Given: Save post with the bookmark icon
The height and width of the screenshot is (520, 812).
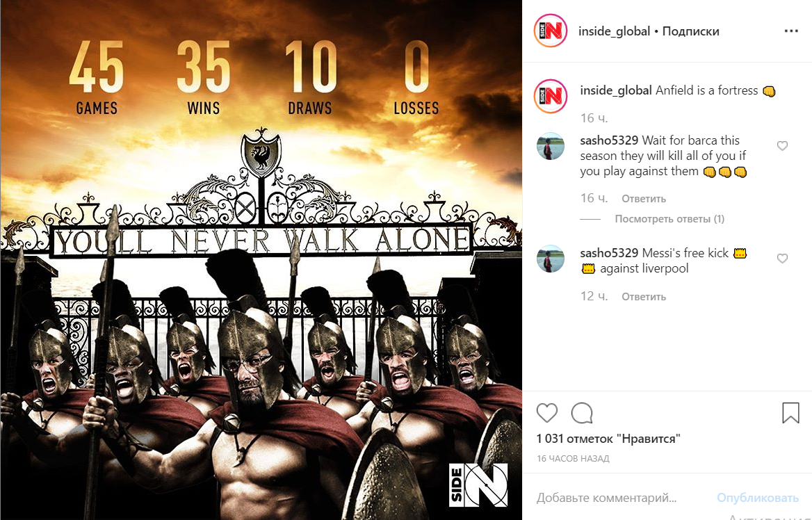Looking at the screenshot, I should (790, 413).
